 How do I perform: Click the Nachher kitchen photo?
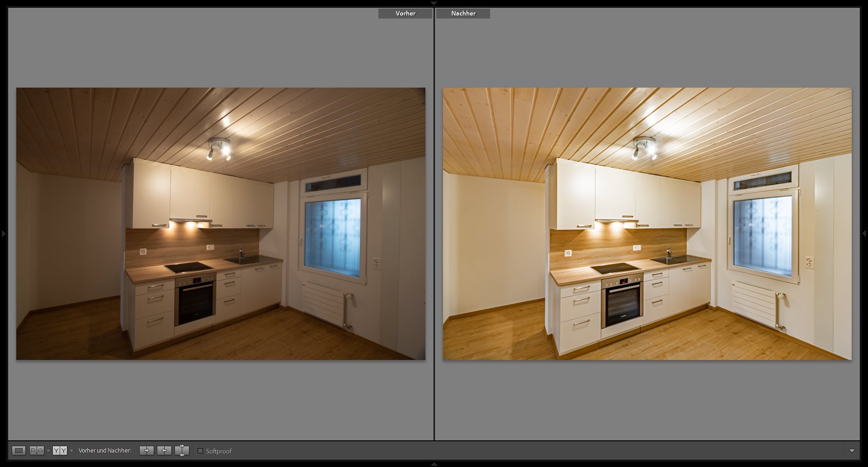point(647,224)
